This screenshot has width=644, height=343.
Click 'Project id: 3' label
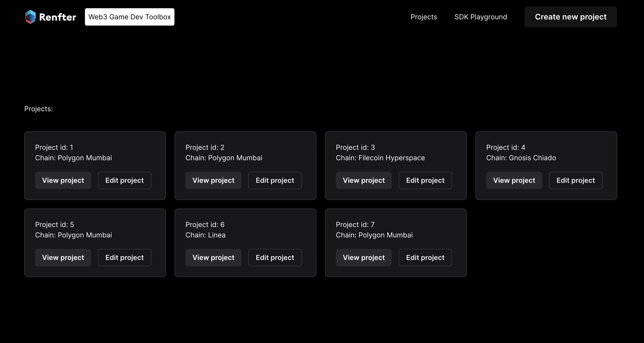pos(355,147)
